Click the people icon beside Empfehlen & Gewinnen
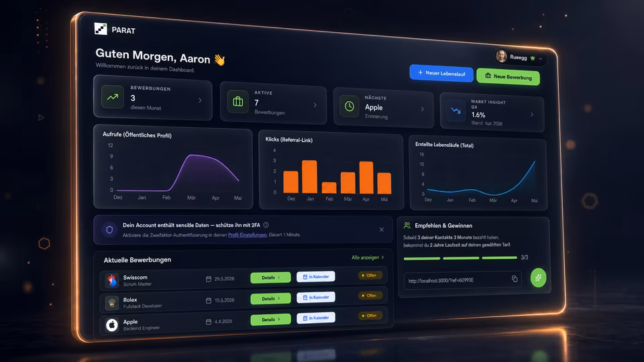Screen dimensions: 644x362 (x=407, y=225)
